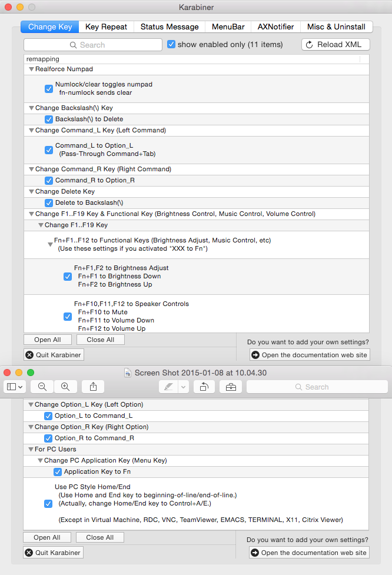Collapse the nested 'Change F1..F19 Key' row
Image resolution: width=392 pixels, height=575 pixels.
click(41, 225)
